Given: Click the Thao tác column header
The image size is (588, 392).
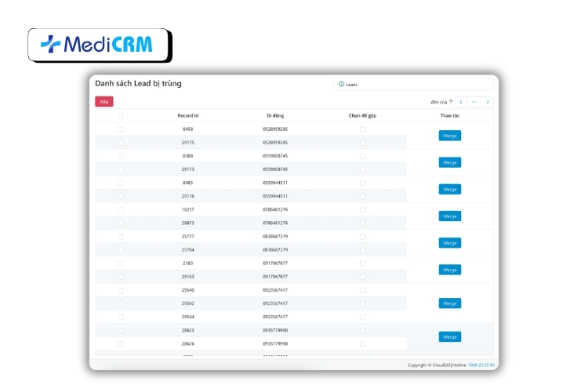Looking at the screenshot, I should [450, 115].
